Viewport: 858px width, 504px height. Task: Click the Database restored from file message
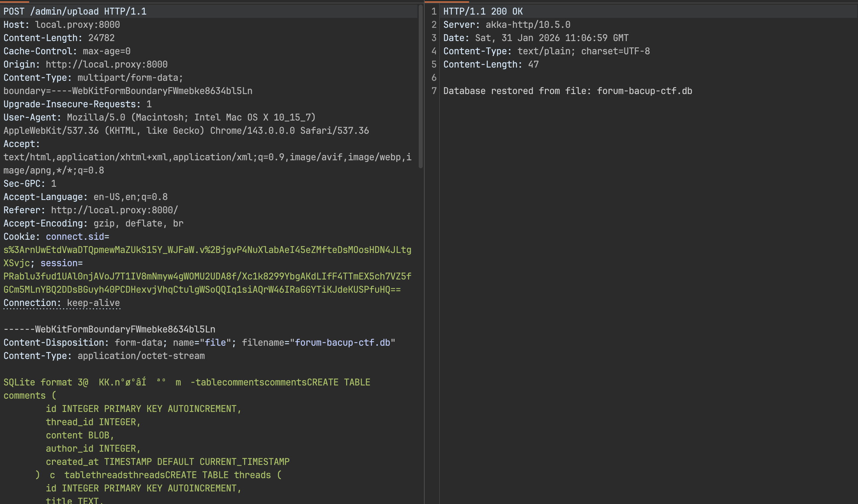[567, 91]
